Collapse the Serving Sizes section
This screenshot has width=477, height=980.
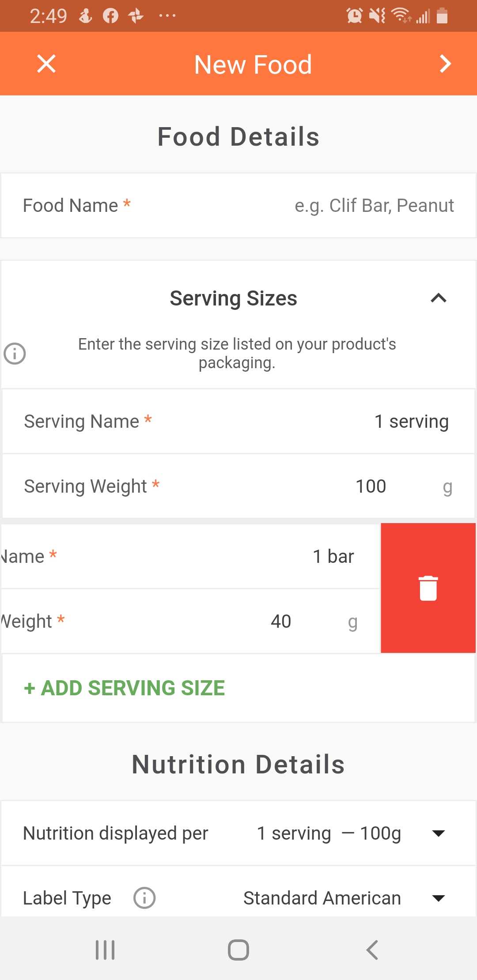pyautogui.click(x=439, y=298)
